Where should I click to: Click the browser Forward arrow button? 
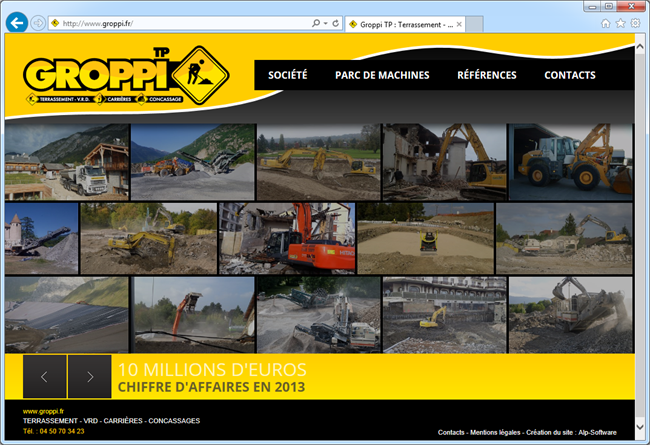[x=38, y=22]
